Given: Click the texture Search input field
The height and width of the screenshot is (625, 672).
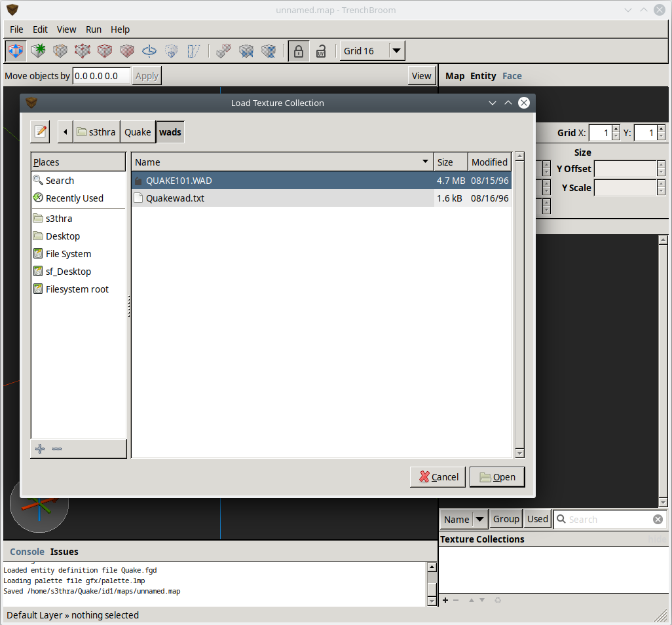Looking at the screenshot, I should (x=610, y=519).
